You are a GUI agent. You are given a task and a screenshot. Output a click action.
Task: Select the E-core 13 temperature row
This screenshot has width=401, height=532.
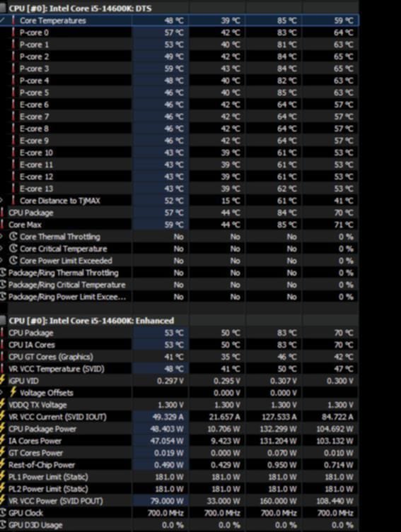179,189
